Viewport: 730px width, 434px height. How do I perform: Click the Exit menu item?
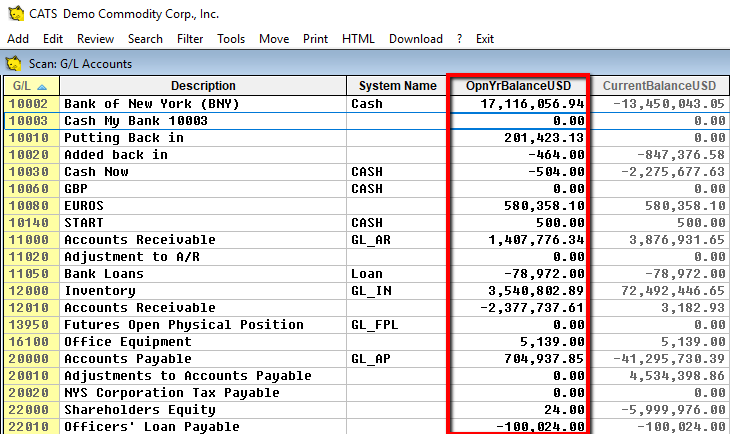click(485, 39)
